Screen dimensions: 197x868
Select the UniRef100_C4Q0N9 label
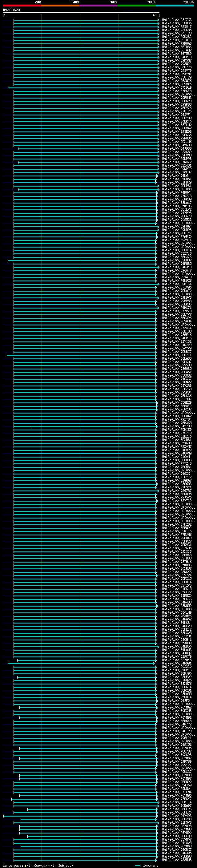(176, 453)
